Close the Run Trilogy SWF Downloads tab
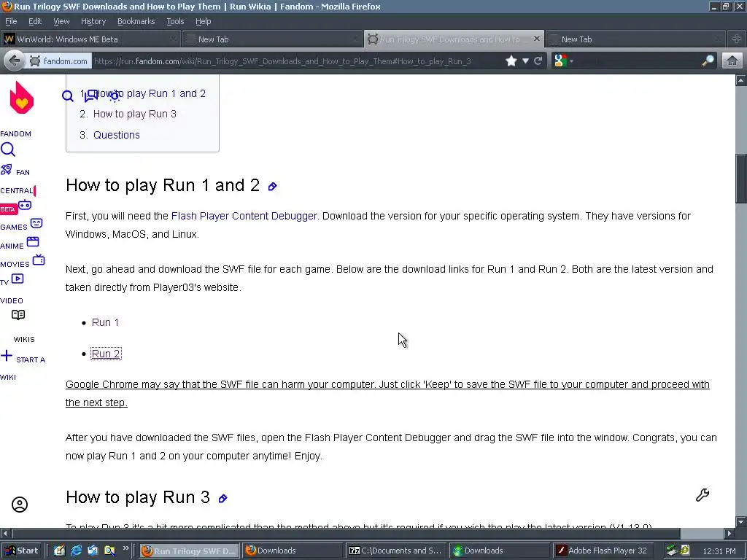Image resolution: width=747 pixels, height=560 pixels. [x=537, y=39]
